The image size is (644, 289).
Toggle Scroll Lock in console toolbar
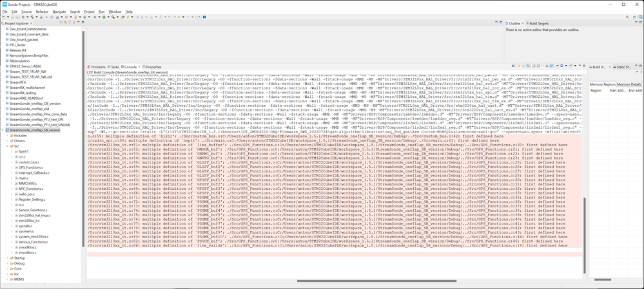pos(538,66)
